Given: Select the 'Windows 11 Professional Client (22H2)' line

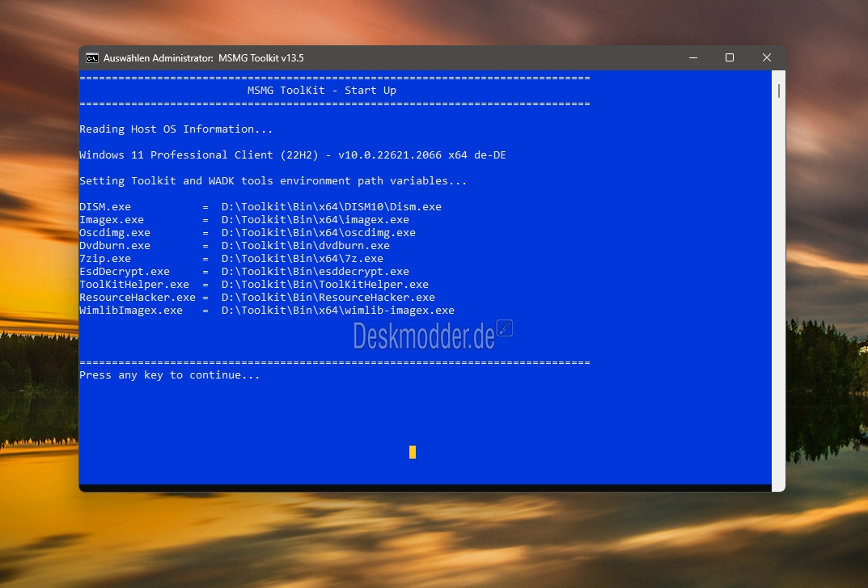Looking at the screenshot, I should pyautogui.click(x=292, y=155).
